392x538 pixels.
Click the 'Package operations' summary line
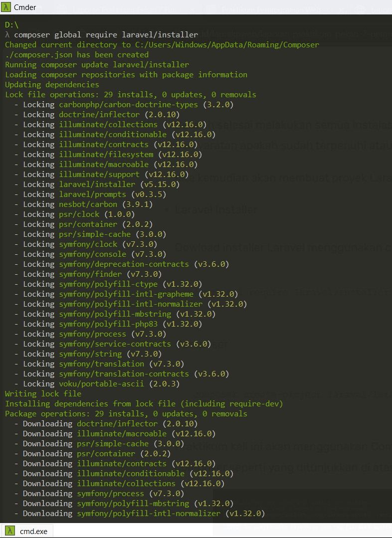126,414
